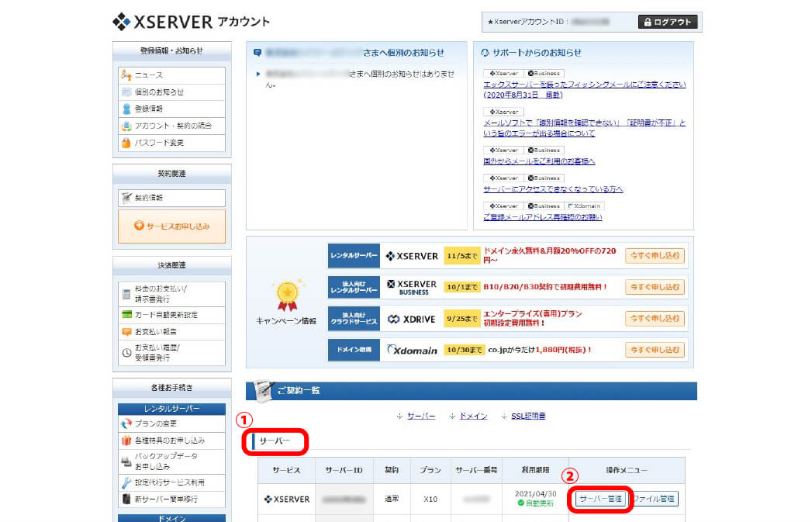Open サーバー管理 for the XSERVER row
Viewport: 812px width, 522px height.
pyautogui.click(x=601, y=499)
